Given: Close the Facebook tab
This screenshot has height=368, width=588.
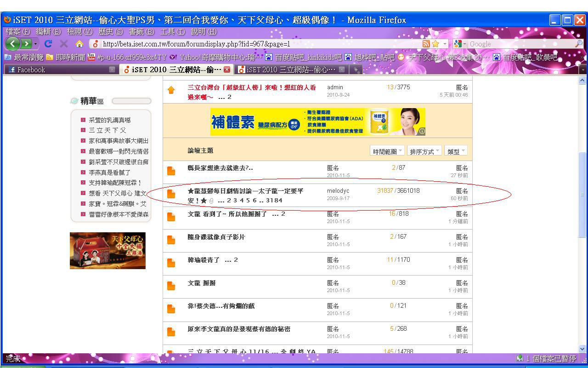Looking at the screenshot, I should click(x=112, y=70).
